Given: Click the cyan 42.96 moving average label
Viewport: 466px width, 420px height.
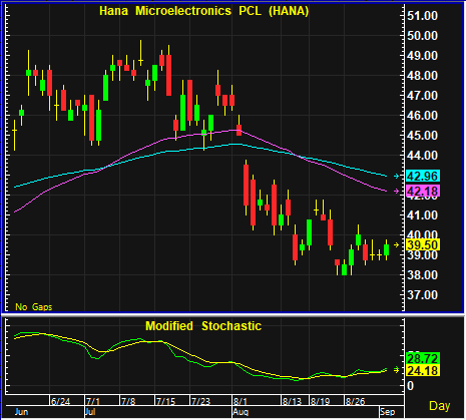Looking at the screenshot, I should (x=423, y=176).
